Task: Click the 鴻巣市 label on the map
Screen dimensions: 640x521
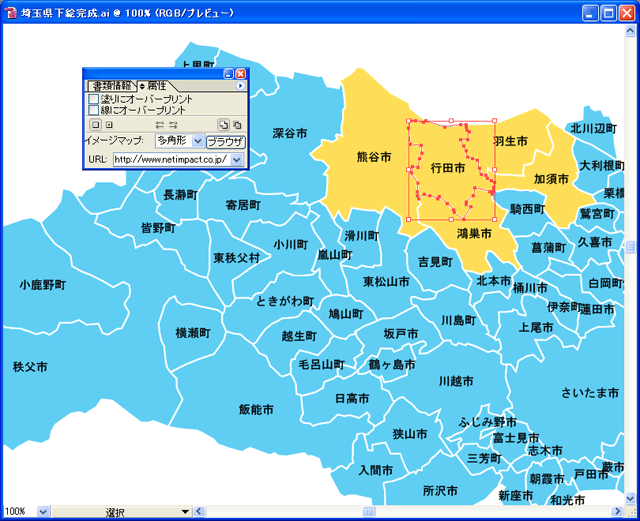Action: point(474,234)
